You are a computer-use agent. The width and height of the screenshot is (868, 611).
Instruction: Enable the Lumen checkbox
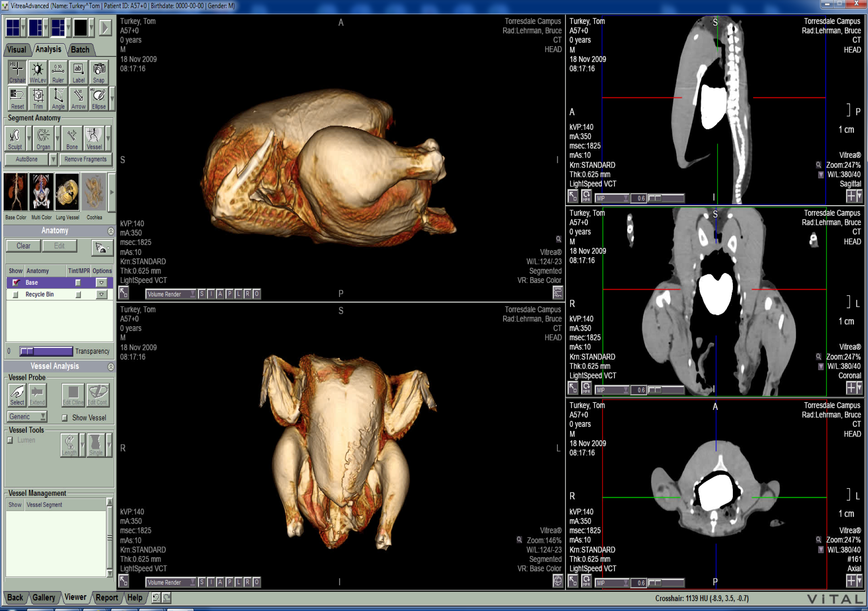pyautogui.click(x=10, y=440)
